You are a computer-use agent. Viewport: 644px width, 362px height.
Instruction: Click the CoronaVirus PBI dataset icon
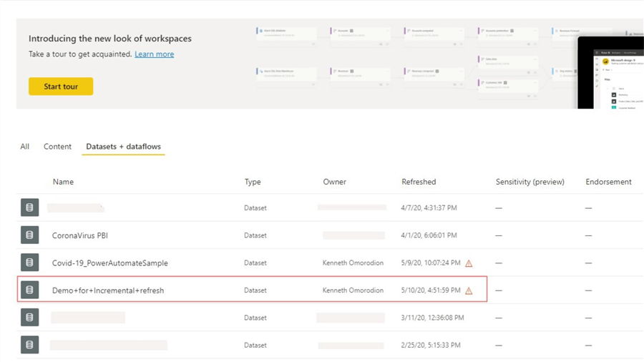point(29,235)
